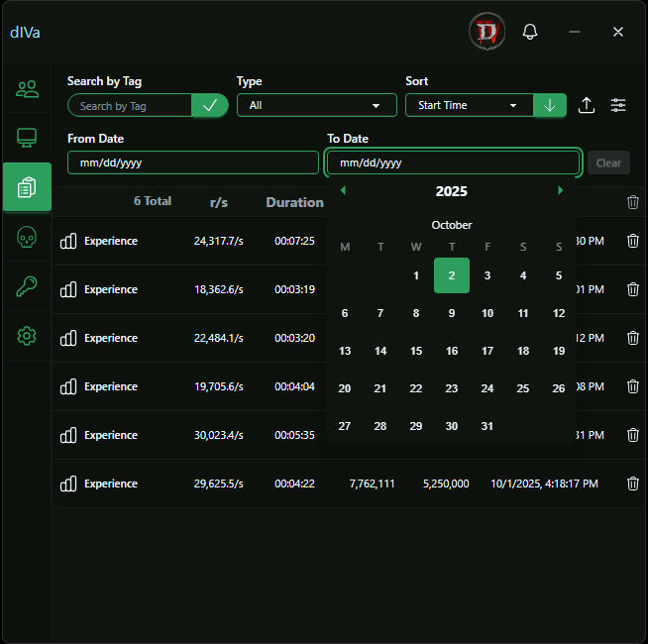
Task: Delete the 24,317.7/s Experience entry
Action: click(633, 241)
